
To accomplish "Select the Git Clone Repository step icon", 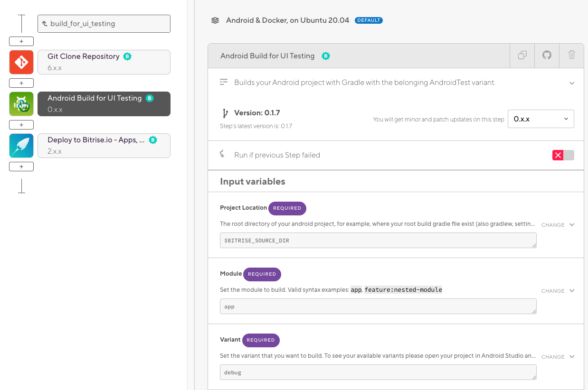I will pyautogui.click(x=21, y=62).
